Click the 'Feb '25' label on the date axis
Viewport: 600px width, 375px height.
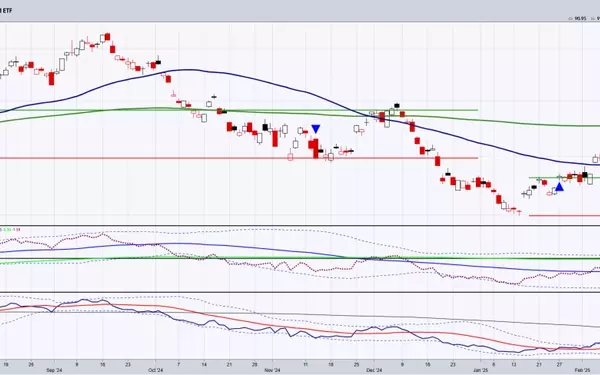point(582,370)
